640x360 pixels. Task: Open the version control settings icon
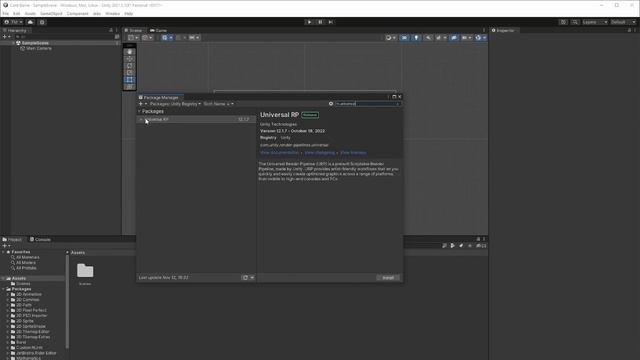coord(42,22)
